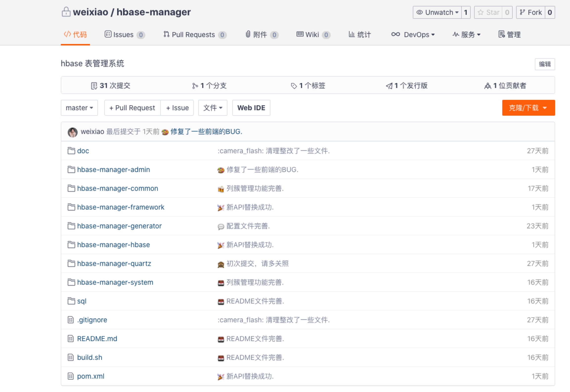
Task: Click the Web IDE button
Action: 251,108
